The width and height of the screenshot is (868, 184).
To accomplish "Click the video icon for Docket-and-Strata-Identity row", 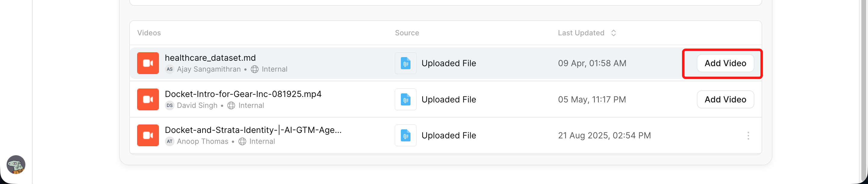I will [x=148, y=135].
